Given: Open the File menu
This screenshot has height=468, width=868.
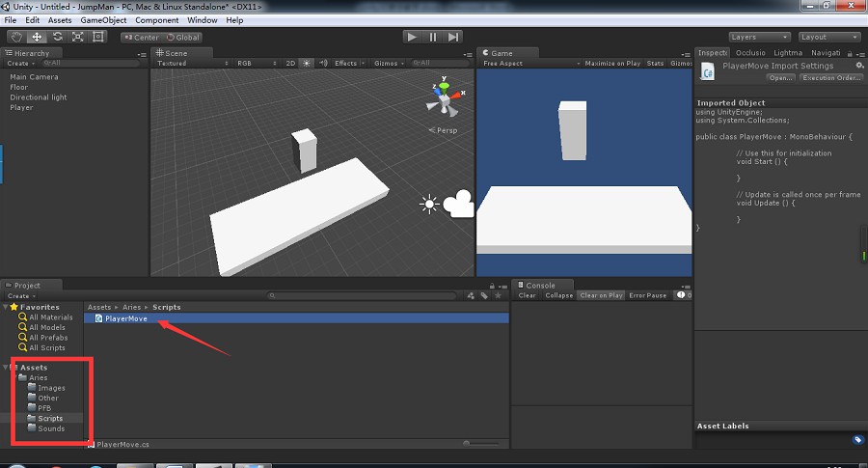Looking at the screenshot, I should pyautogui.click(x=11, y=20).
